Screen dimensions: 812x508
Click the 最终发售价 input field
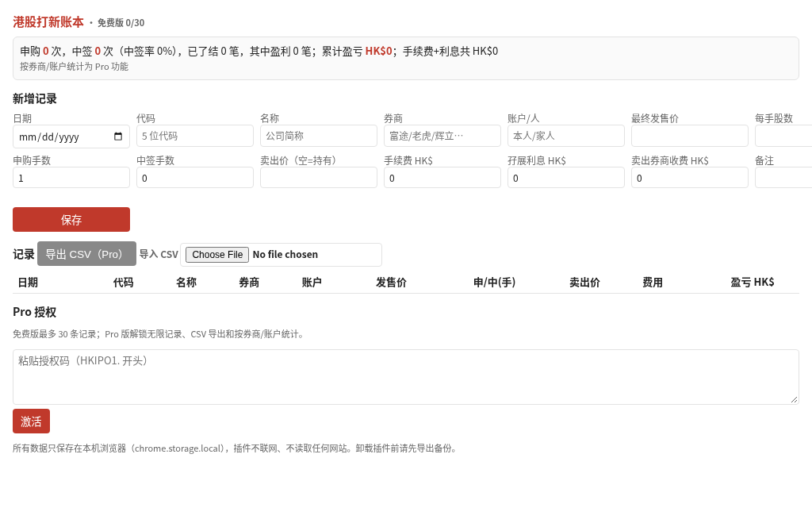(x=690, y=136)
